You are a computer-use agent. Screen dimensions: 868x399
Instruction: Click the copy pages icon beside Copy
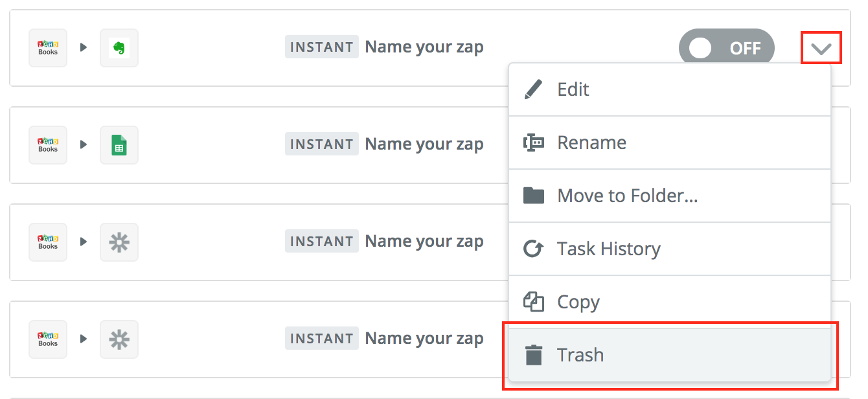click(533, 301)
